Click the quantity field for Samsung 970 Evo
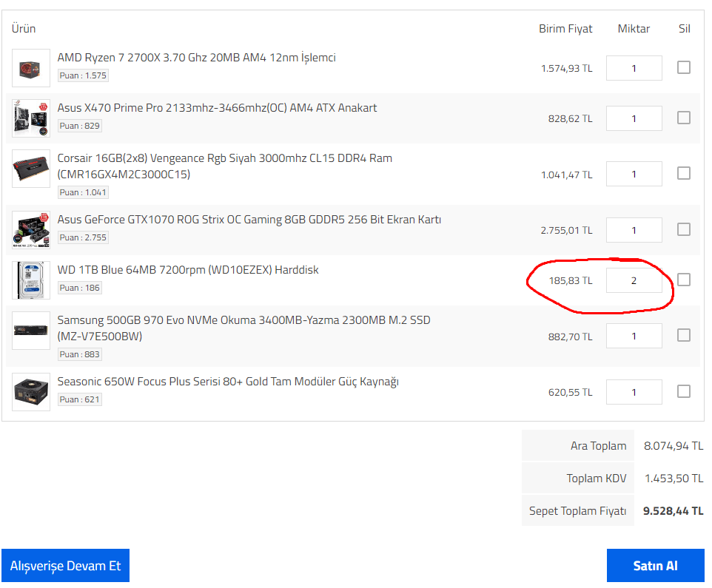 [x=634, y=336]
